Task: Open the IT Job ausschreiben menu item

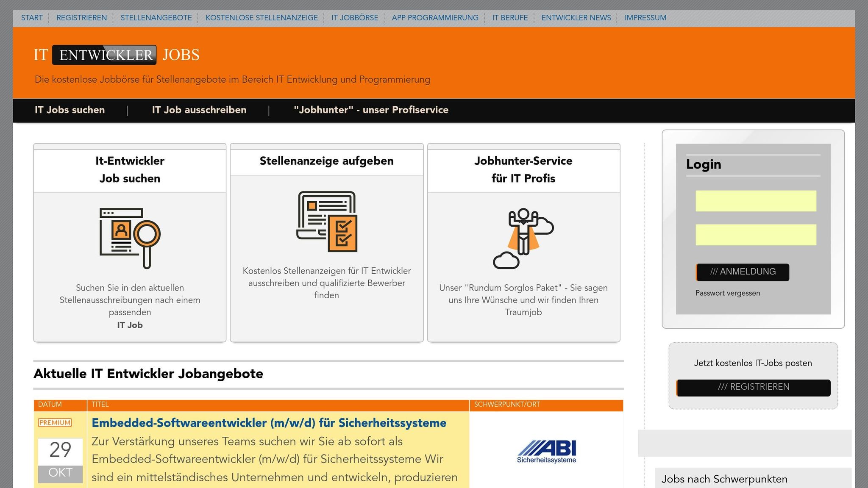Action: [199, 110]
